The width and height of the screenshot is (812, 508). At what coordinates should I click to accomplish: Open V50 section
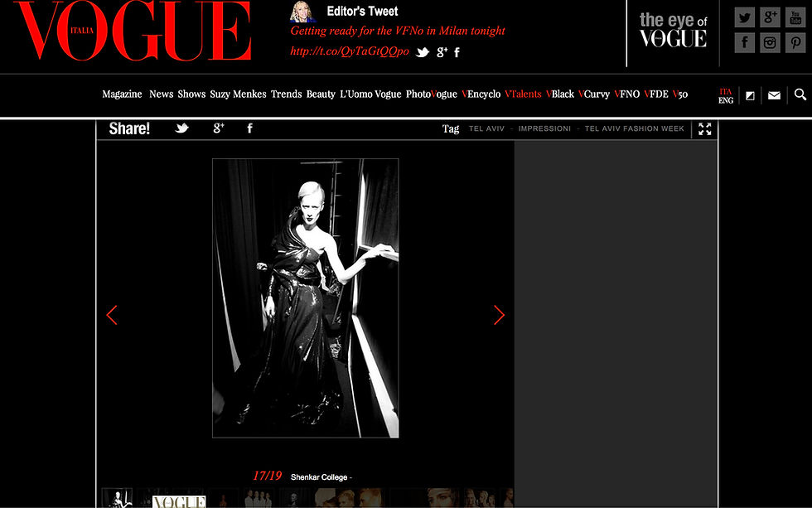point(680,94)
